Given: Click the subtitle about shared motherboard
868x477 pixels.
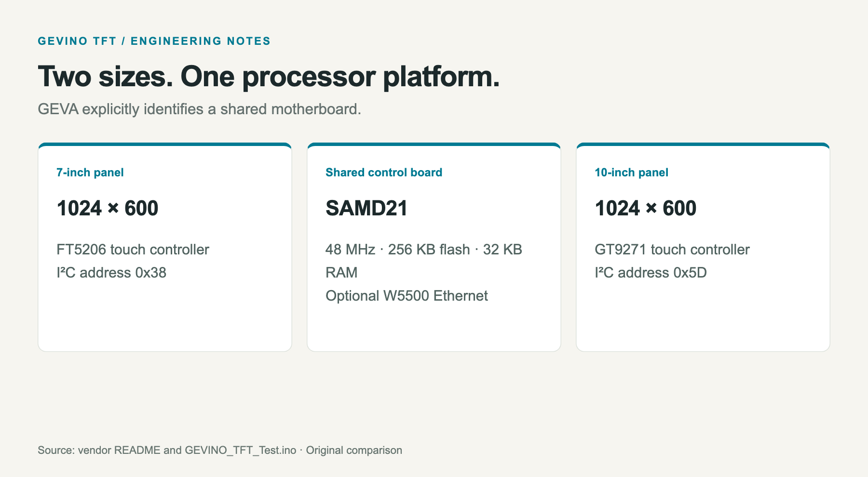Looking at the screenshot, I should (199, 109).
